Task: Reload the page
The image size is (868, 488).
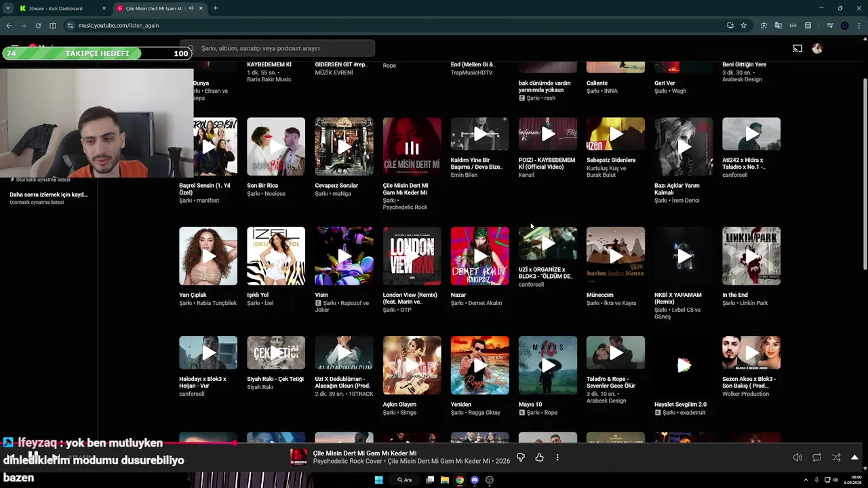Action: tap(38, 25)
